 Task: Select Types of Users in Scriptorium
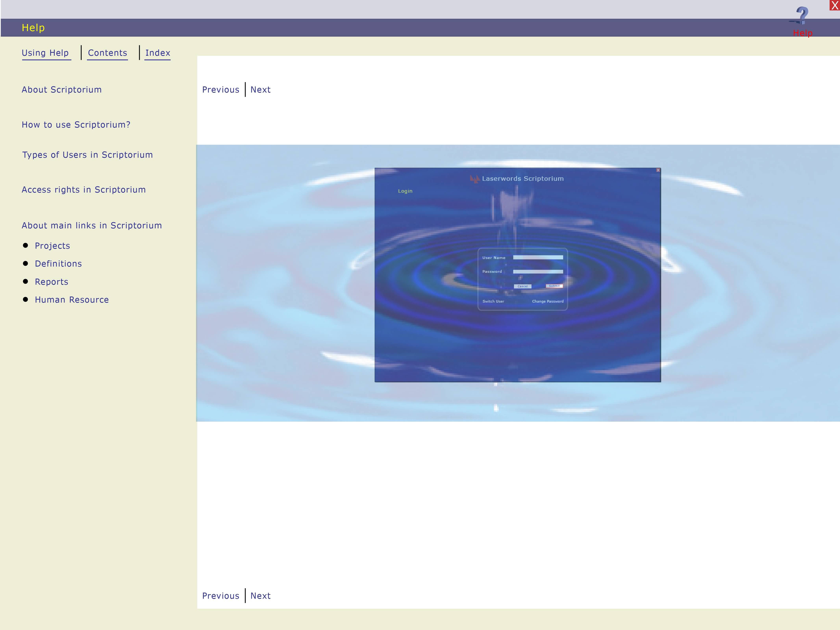pos(87,155)
